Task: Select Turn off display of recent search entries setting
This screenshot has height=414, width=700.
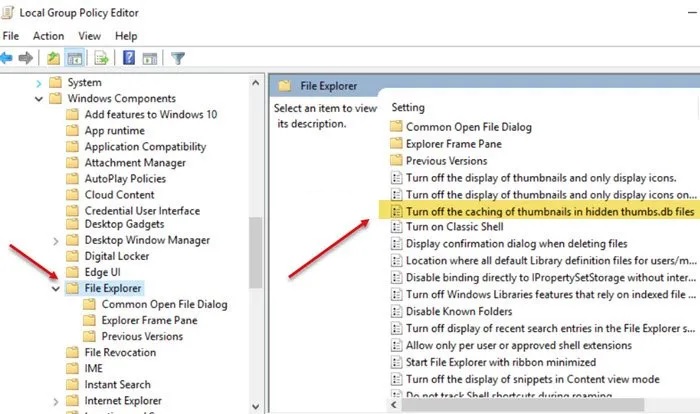Action: click(x=550, y=328)
